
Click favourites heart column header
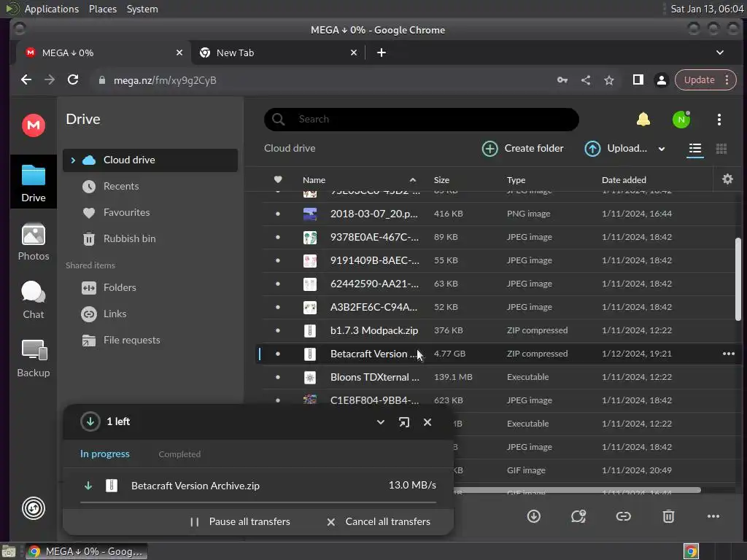[x=278, y=179]
